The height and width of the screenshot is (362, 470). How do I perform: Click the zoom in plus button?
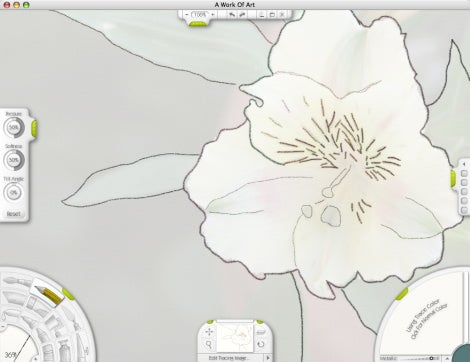pyautogui.click(x=213, y=14)
